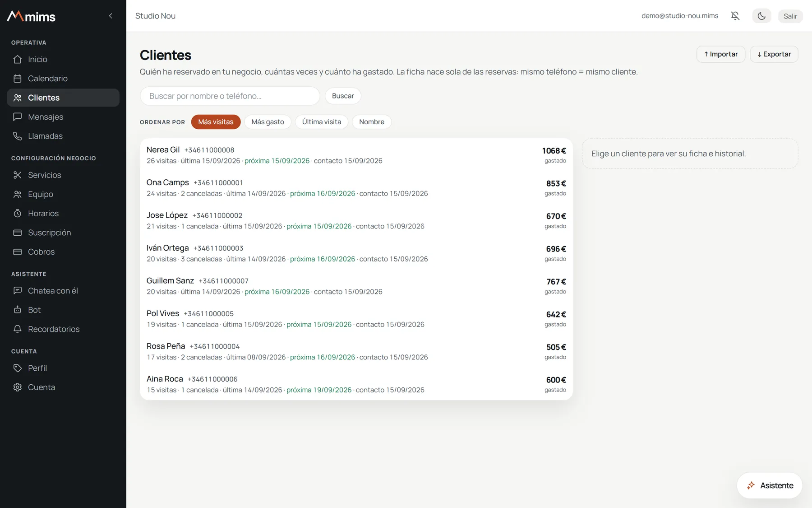The width and height of the screenshot is (812, 508).
Task: Click the Exportar button
Action: coord(774,54)
